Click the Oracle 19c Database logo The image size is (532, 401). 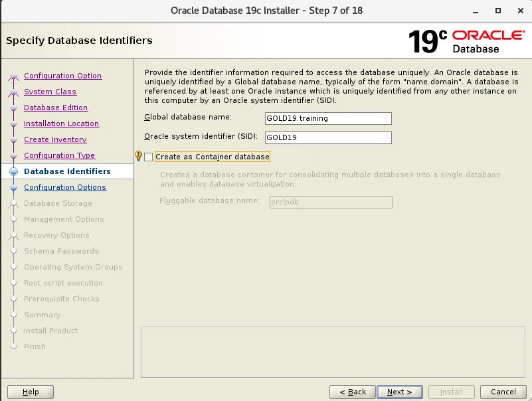coord(466,41)
